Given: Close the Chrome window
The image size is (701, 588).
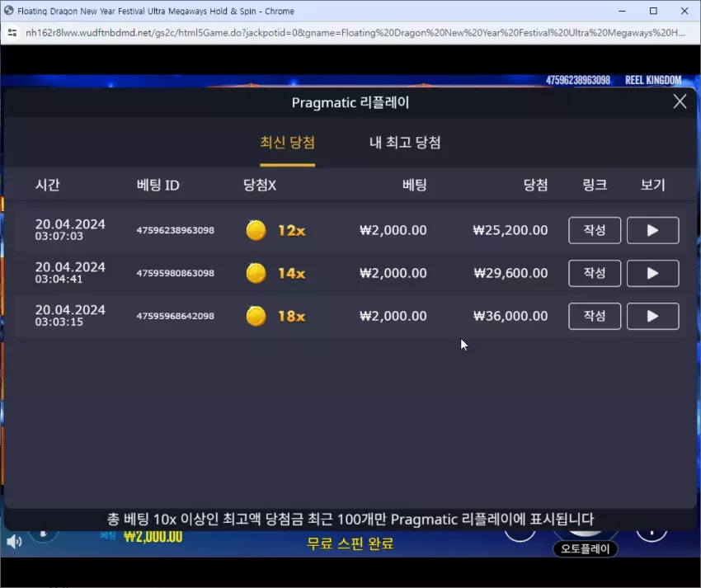Looking at the screenshot, I should pos(685,11).
